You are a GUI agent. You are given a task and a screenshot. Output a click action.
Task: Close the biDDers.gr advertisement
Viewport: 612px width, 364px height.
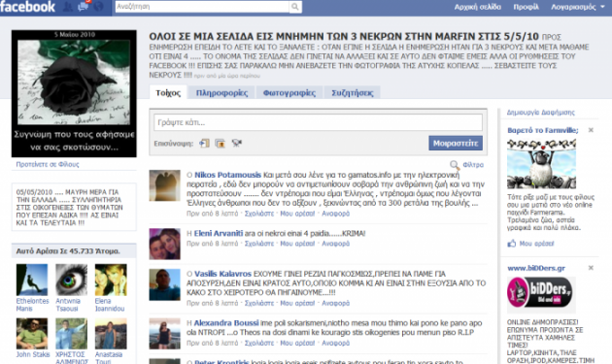tap(591, 268)
